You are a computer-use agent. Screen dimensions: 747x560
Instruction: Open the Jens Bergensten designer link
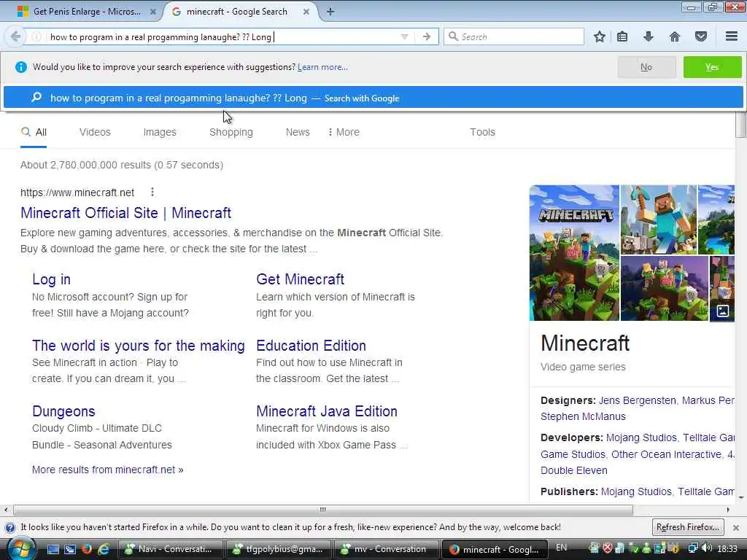637,400
